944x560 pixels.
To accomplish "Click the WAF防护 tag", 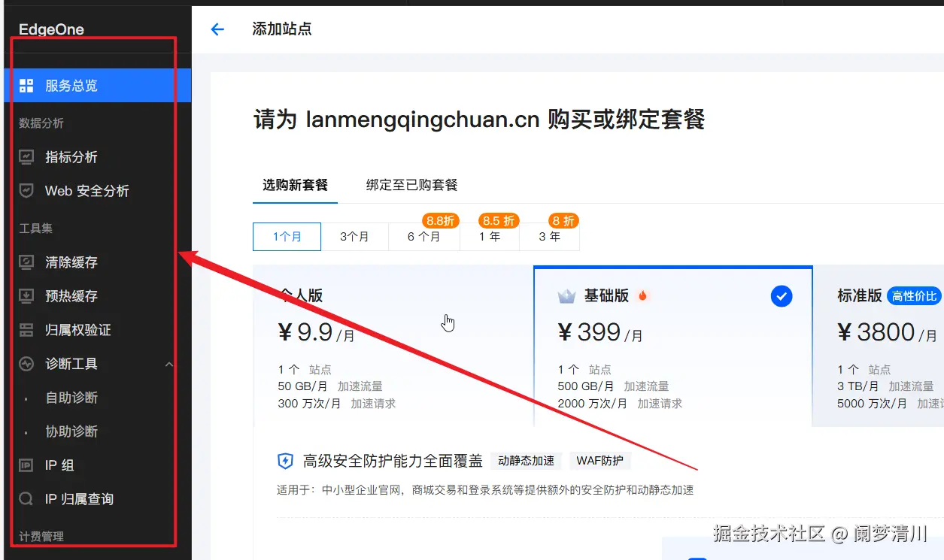I will (x=599, y=461).
